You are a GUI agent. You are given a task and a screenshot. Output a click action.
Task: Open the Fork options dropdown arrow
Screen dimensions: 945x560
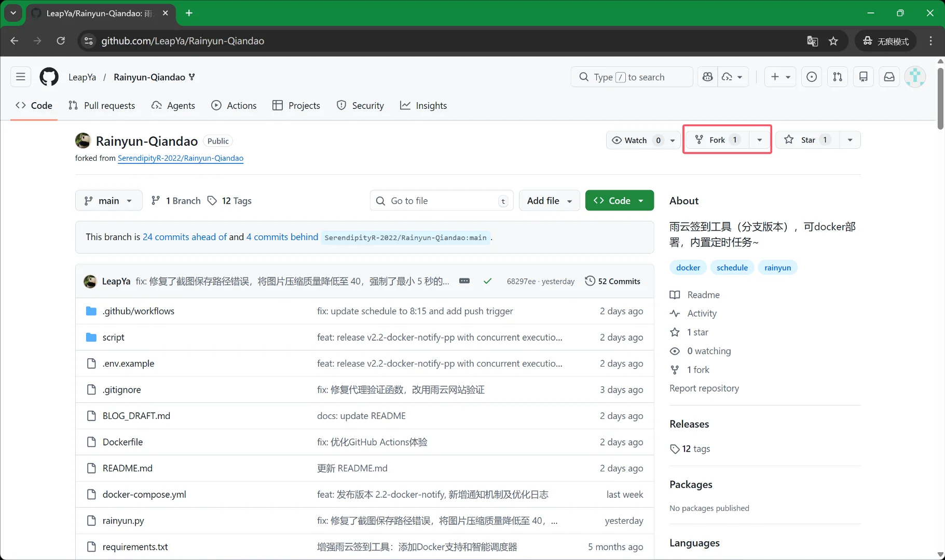(760, 140)
